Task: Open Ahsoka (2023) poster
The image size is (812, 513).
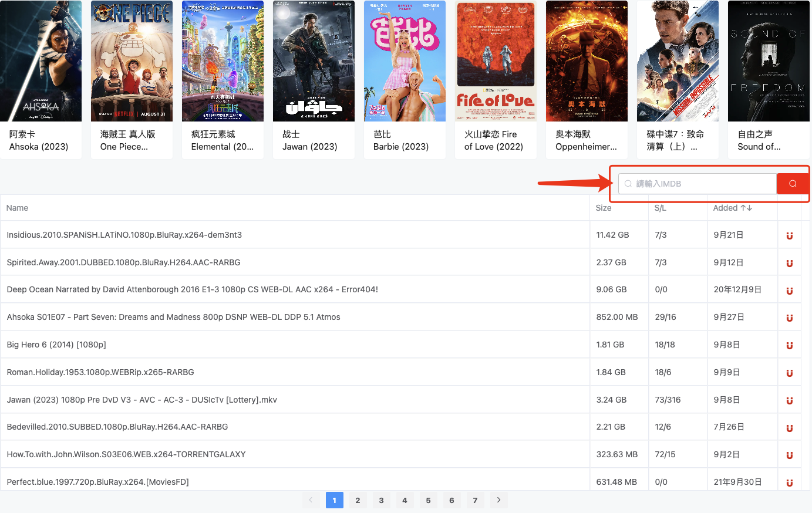Action: (x=41, y=61)
